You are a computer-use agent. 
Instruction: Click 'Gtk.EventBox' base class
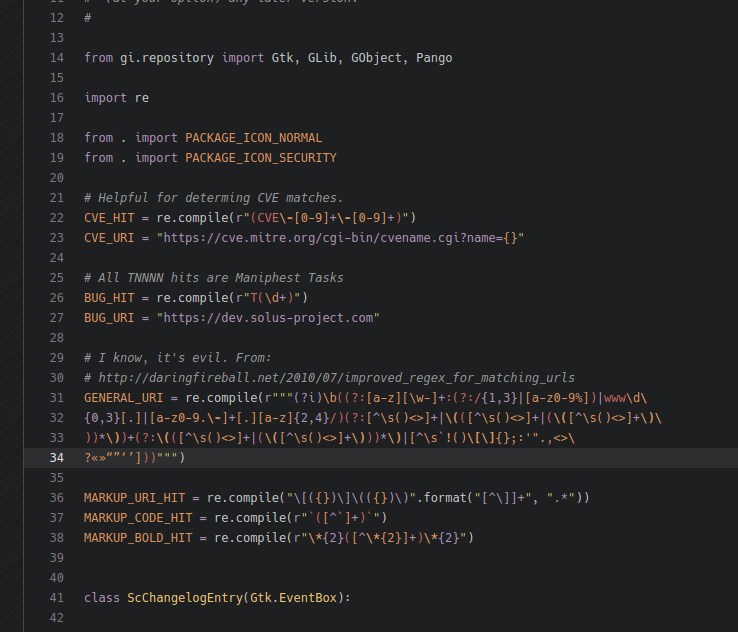point(293,598)
